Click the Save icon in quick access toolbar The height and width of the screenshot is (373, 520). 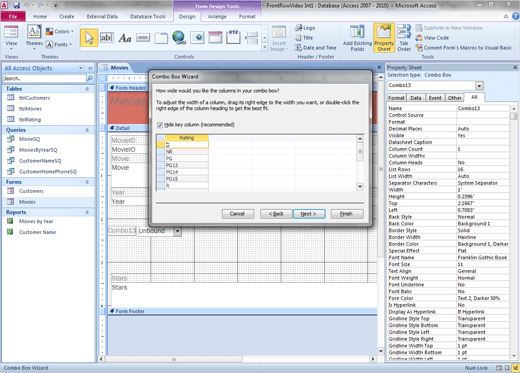coord(17,5)
